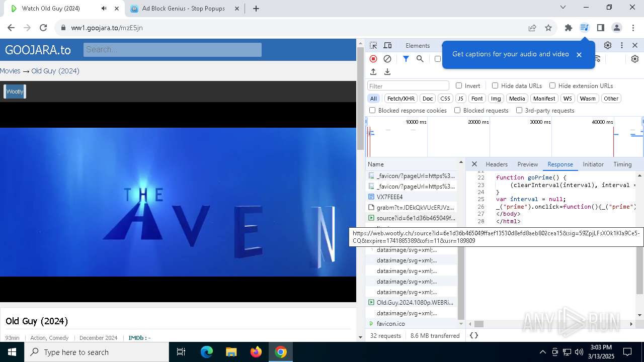Click the GOOJARA.to logo
The image size is (644, 362).
(x=38, y=50)
